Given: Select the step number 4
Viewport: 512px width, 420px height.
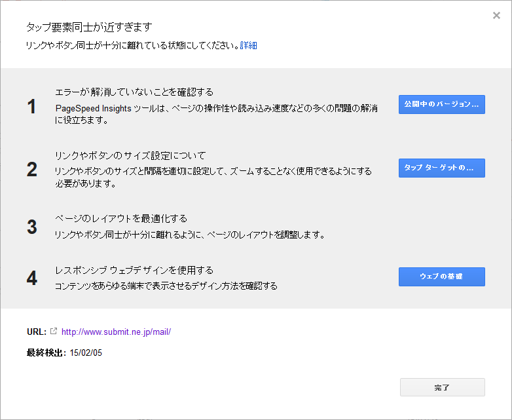Looking at the screenshot, I should pyautogui.click(x=31, y=278).
